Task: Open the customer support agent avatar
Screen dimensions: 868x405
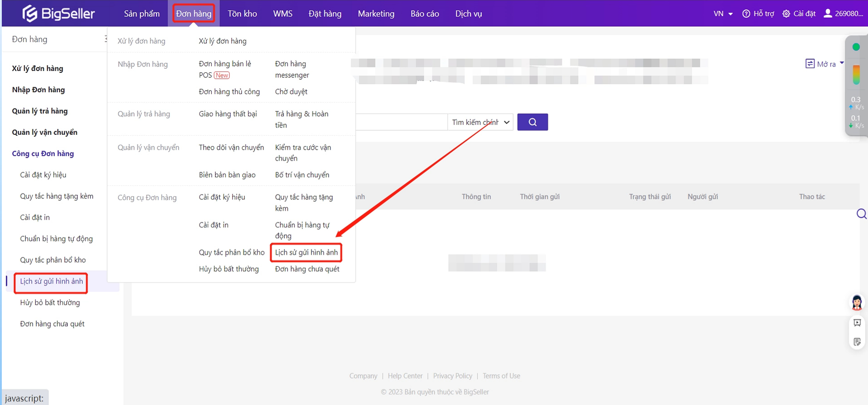Action: pos(857,302)
